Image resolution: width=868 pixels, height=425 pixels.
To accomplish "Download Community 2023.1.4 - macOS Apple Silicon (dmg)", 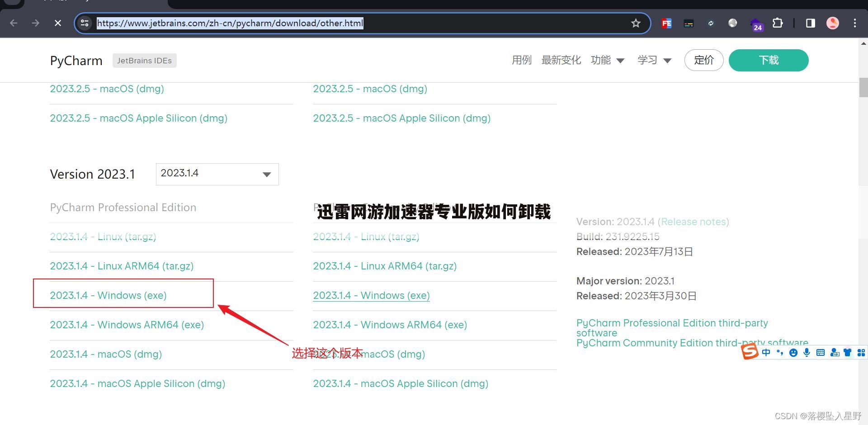I will click(401, 383).
